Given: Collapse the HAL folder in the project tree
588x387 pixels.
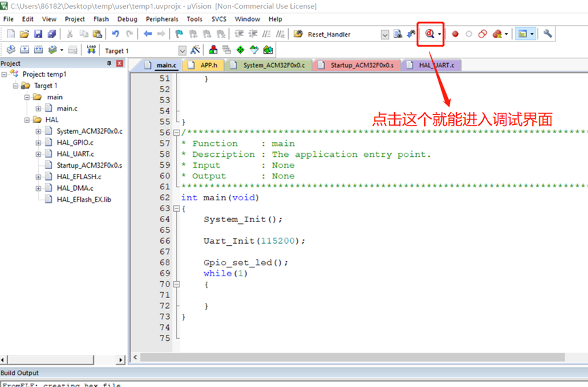Looking at the screenshot, I should point(28,120).
